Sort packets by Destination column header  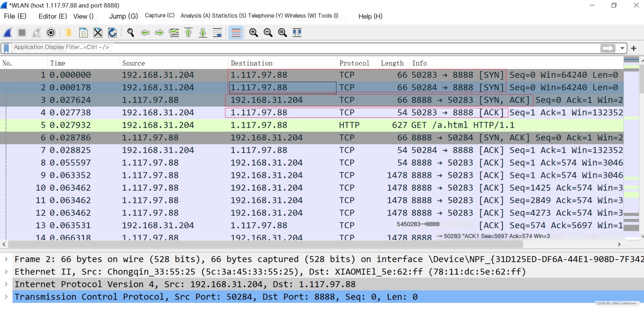coord(282,63)
